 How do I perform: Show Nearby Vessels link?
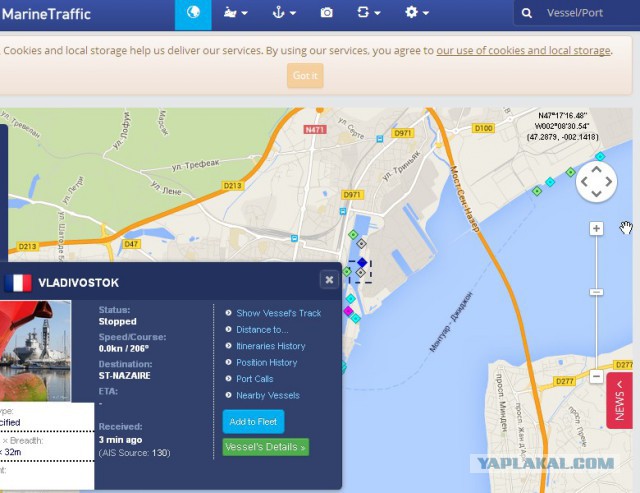pos(268,395)
